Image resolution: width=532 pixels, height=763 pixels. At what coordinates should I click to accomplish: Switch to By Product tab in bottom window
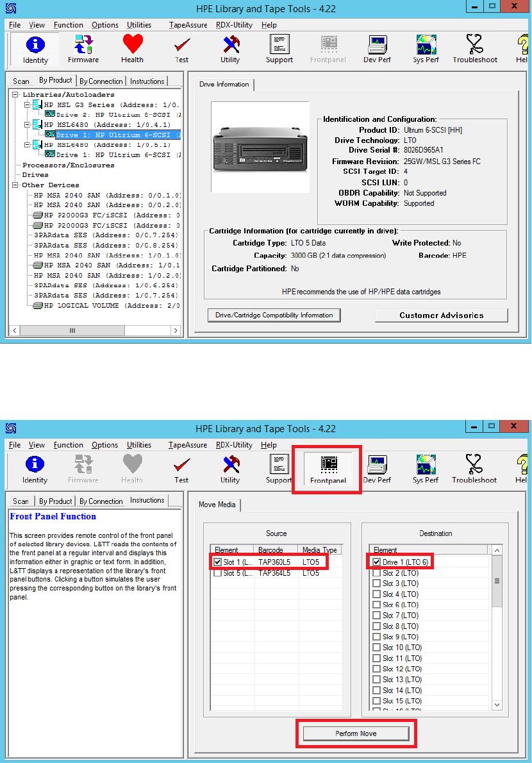tap(55, 501)
